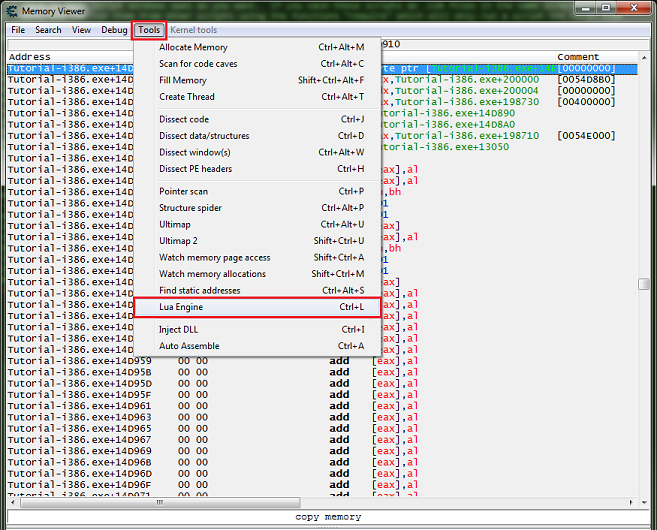Open the Debug menu
The width and height of the screenshot is (657, 530).
[x=114, y=30]
